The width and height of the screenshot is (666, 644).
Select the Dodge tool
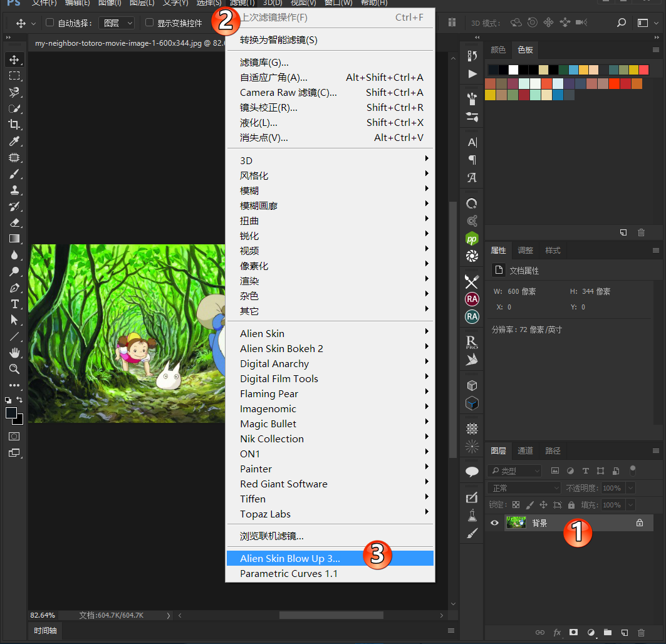(x=14, y=271)
